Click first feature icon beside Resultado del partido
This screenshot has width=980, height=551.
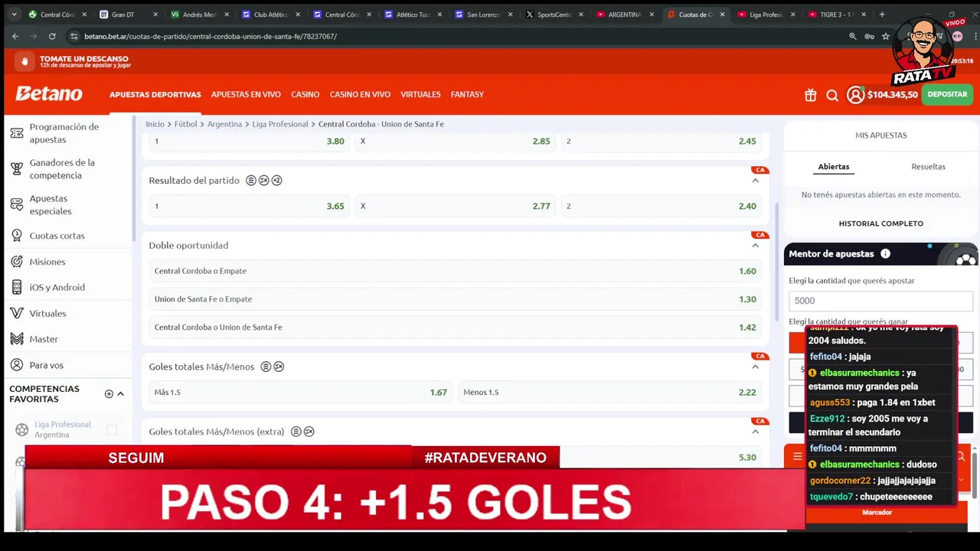click(251, 181)
